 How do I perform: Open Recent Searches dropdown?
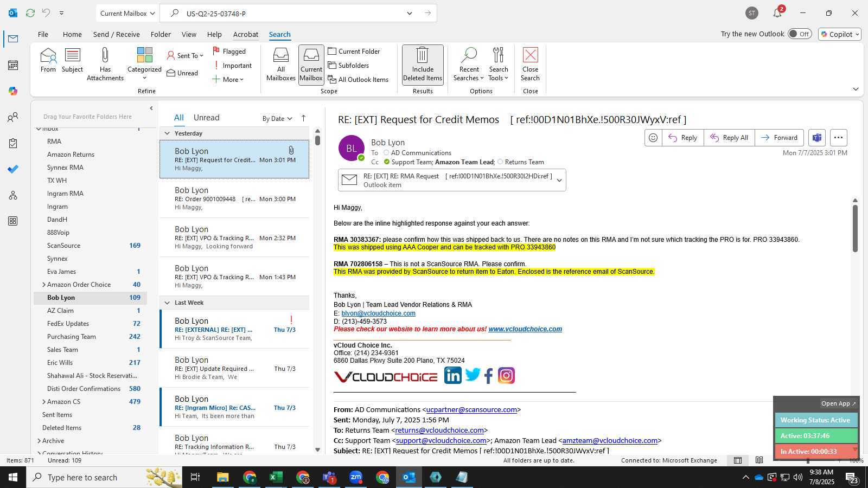click(469, 65)
